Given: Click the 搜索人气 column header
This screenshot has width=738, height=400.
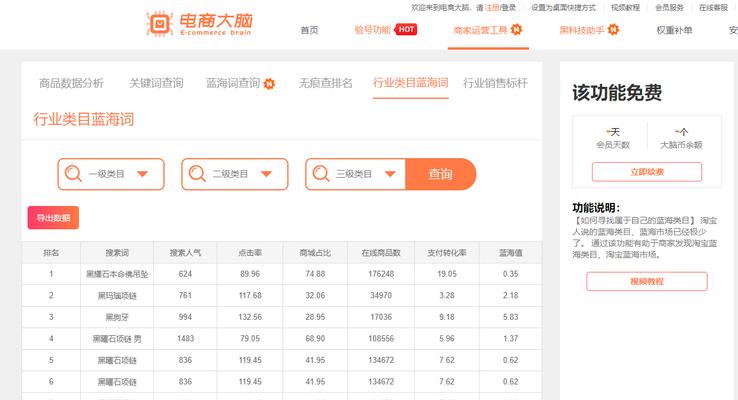Looking at the screenshot, I should click(x=185, y=253).
